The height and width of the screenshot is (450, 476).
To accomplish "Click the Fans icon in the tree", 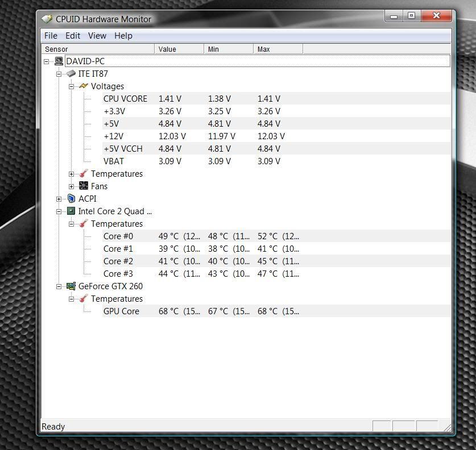I will [x=84, y=186].
